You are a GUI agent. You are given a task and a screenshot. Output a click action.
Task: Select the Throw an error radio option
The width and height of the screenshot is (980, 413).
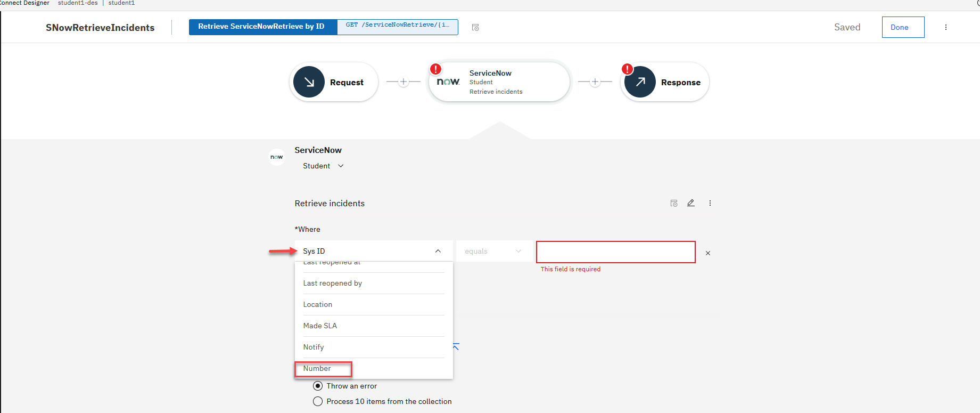click(x=318, y=386)
